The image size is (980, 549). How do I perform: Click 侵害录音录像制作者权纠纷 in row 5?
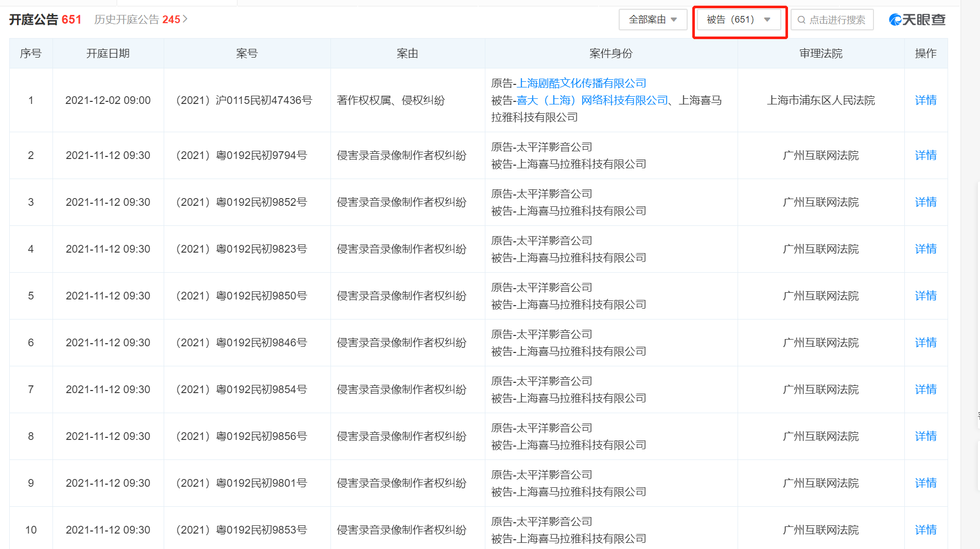click(x=401, y=296)
